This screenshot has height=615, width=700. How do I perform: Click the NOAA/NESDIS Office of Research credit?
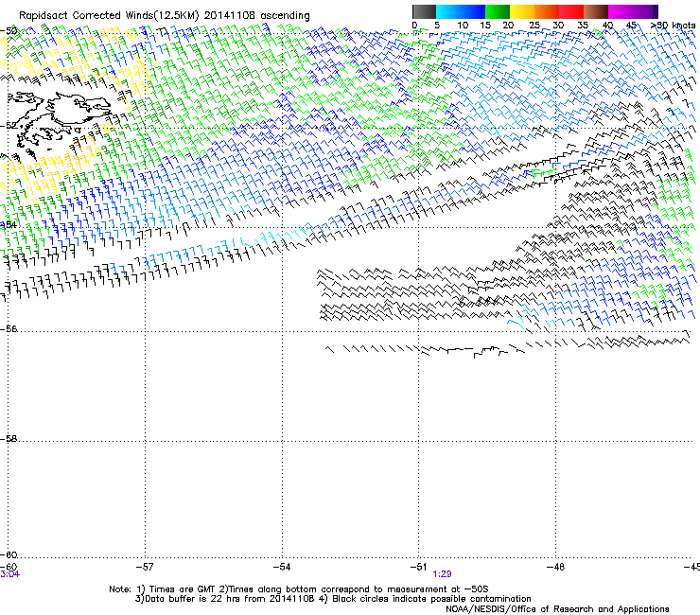point(557,609)
